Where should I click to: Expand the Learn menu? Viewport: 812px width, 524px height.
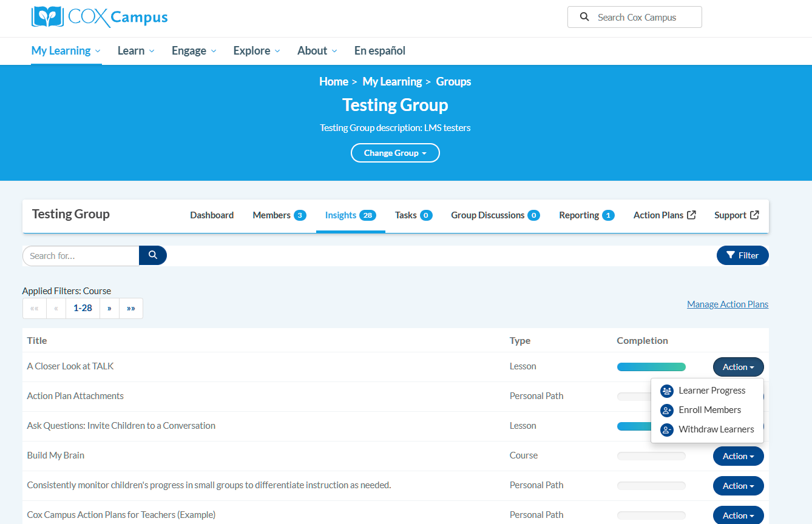click(x=136, y=51)
